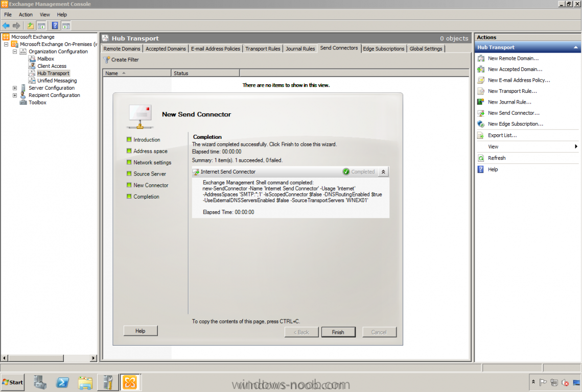Collapse the Microsoft Exchange On-Premises node

[6, 44]
